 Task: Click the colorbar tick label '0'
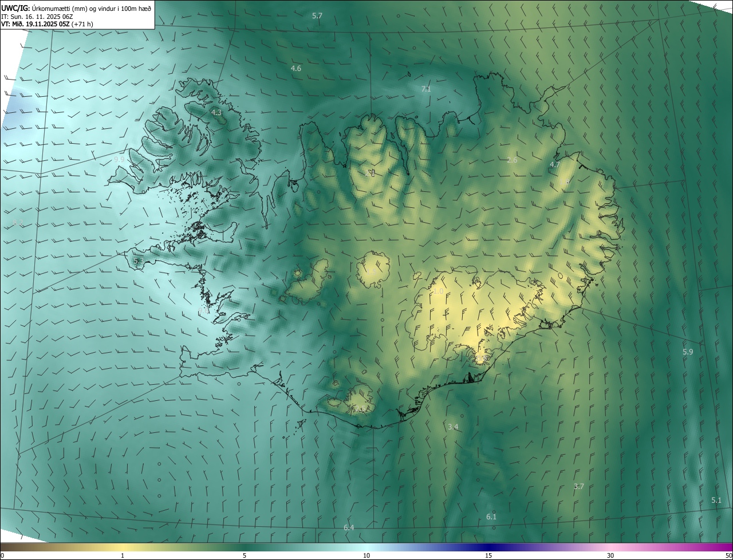pos(2,555)
